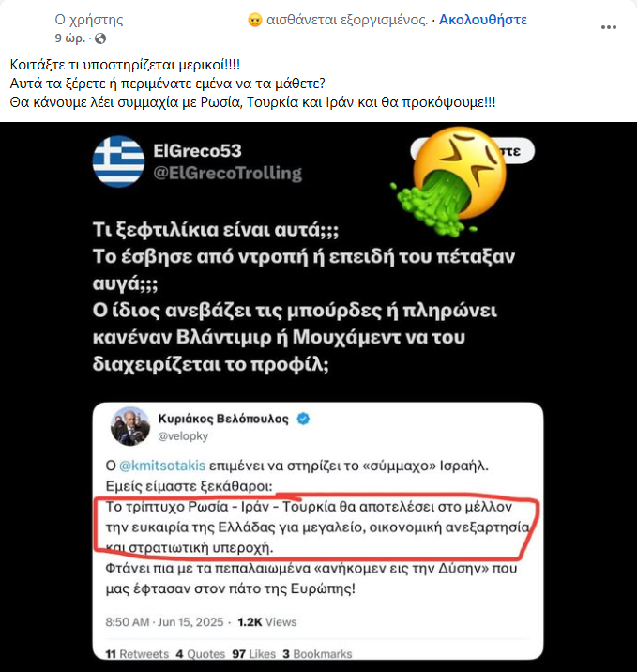Click the blue verified badge beside Βελόπουλος
This screenshot has height=672, width=637.
pyautogui.click(x=303, y=419)
